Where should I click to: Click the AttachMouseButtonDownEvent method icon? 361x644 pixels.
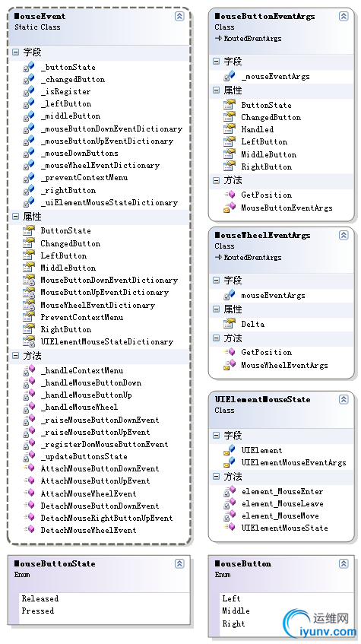coord(29,468)
